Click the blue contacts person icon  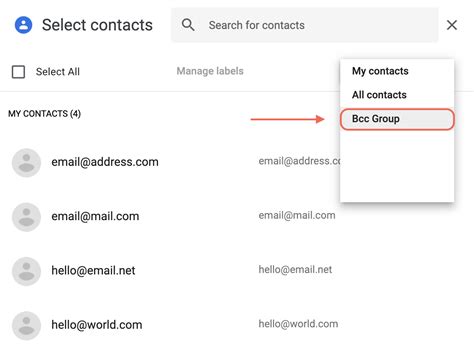[x=23, y=25]
